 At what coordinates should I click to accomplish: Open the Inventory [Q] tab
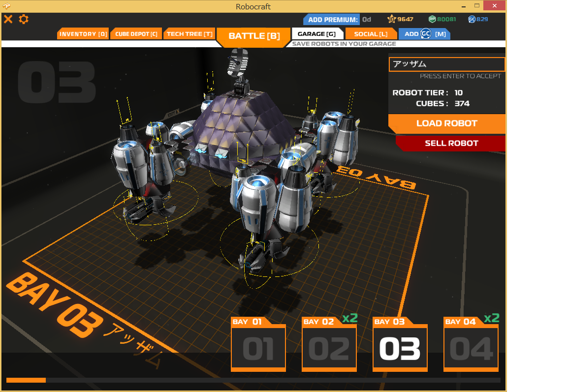[83, 34]
